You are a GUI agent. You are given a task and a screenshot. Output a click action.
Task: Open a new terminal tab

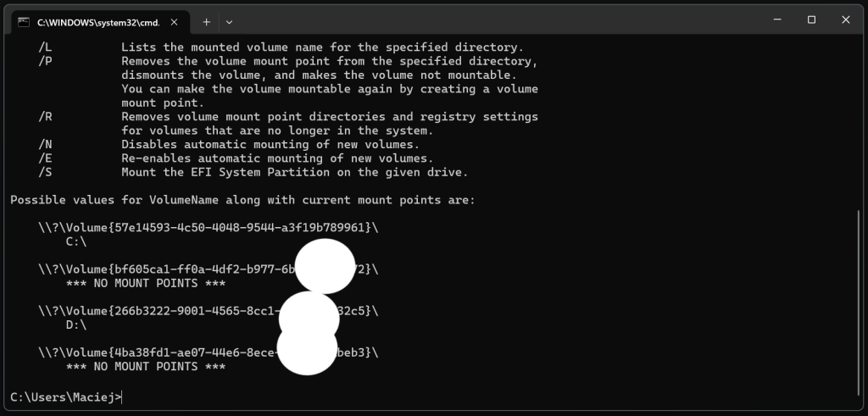click(207, 22)
